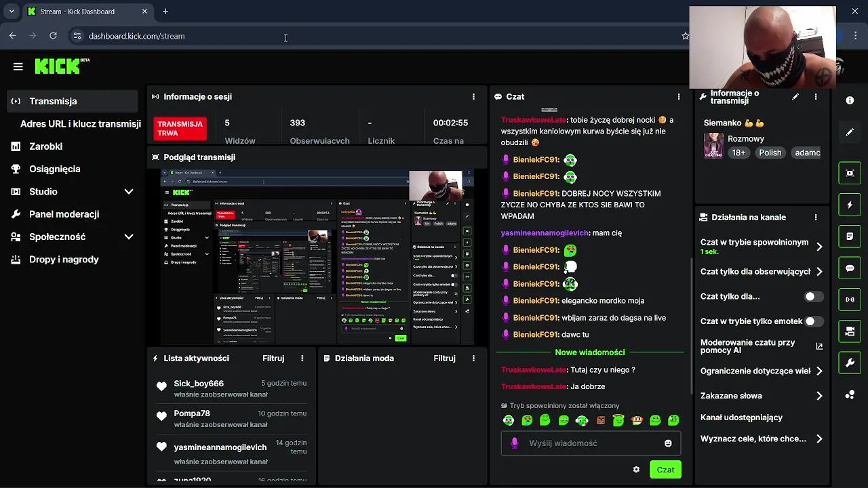Click Filtruj in Działania moda
This screenshot has width=868, height=488.
point(444,359)
